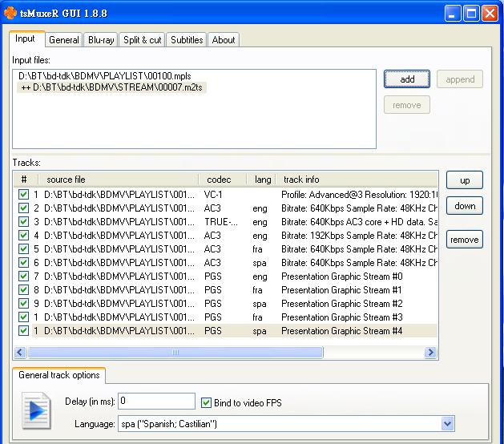Click the scroll left arrow in tracks list
The image size is (504, 444).
click(x=20, y=352)
